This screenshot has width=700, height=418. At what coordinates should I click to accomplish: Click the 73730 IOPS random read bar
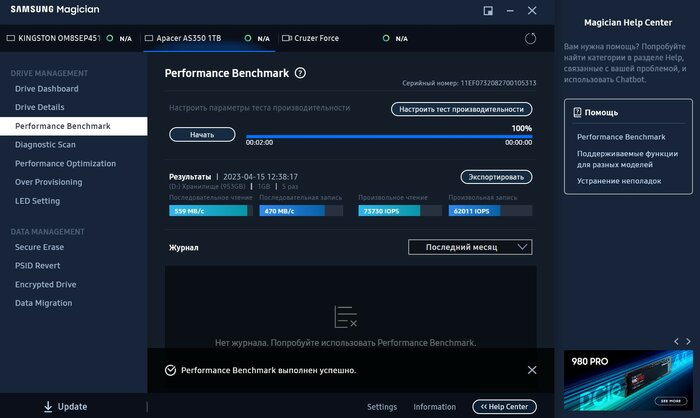pyautogui.click(x=400, y=211)
